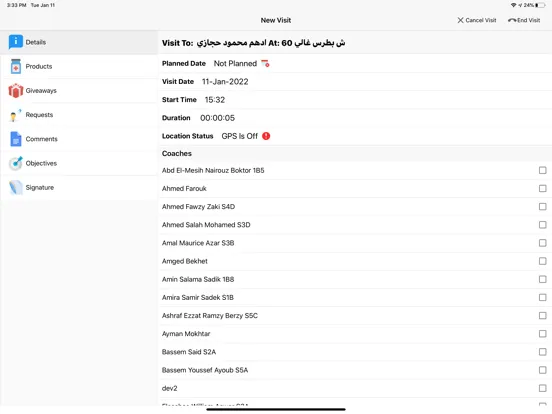The image size is (552, 414).
Task: Click the Requests lightbulb icon
Action: (15, 115)
